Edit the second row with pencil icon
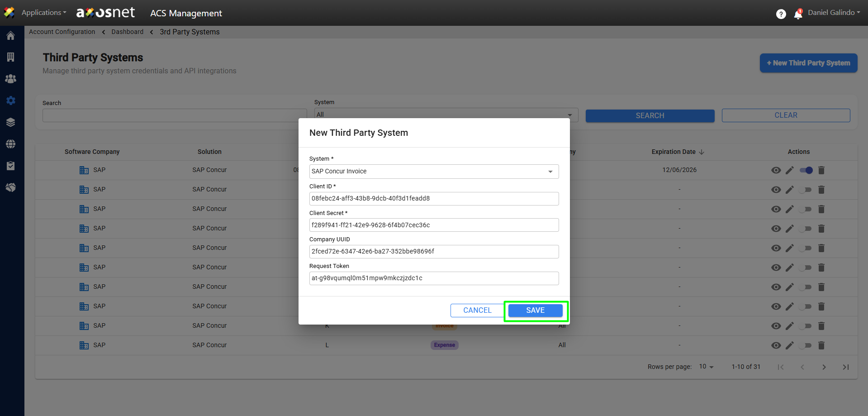The height and width of the screenshot is (416, 868). (790, 190)
